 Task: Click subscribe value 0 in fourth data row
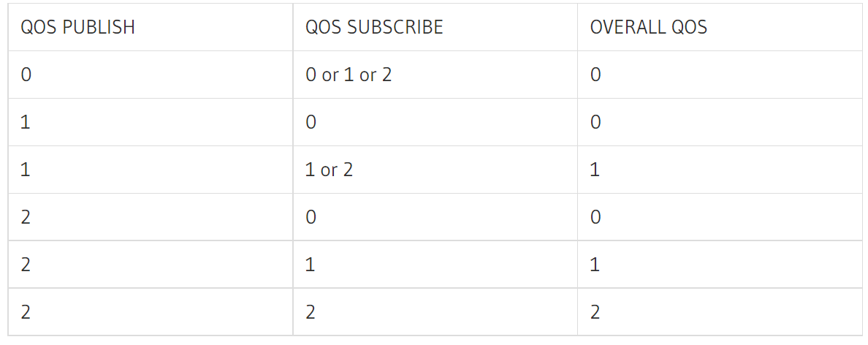[x=311, y=217]
